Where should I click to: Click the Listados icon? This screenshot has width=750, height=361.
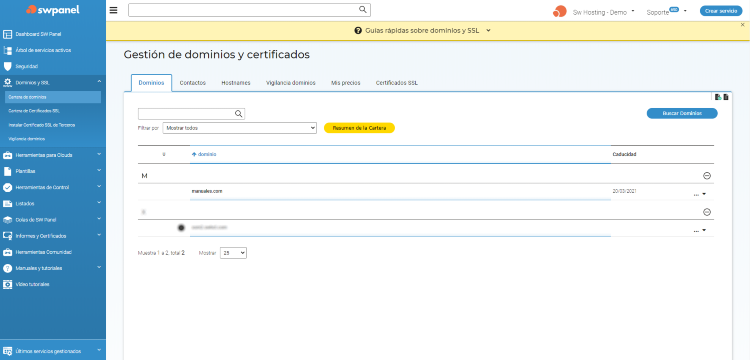[x=7, y=204]
